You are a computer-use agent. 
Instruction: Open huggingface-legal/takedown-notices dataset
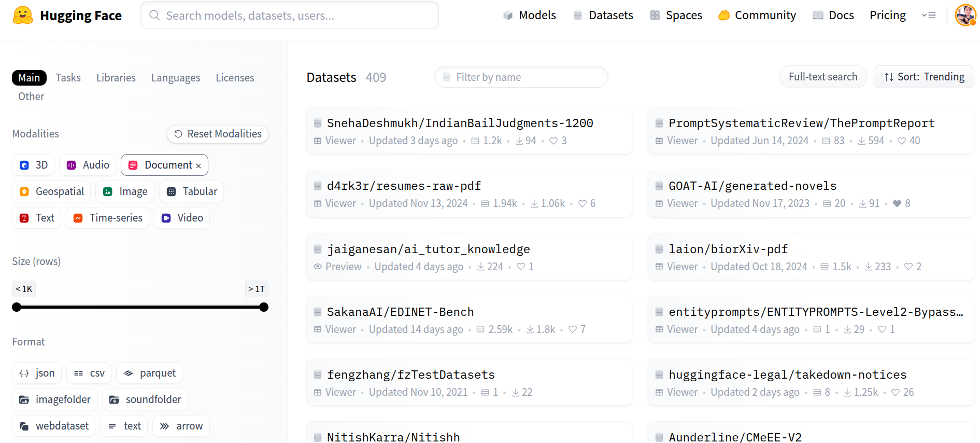click(811, 382)
